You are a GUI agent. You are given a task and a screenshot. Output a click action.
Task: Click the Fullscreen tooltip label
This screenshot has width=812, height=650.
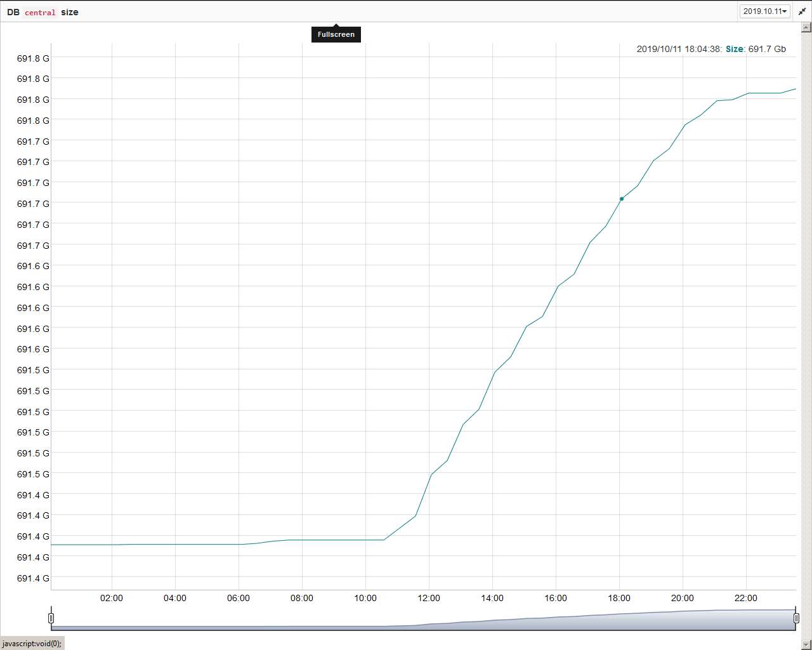coord(336,34)
